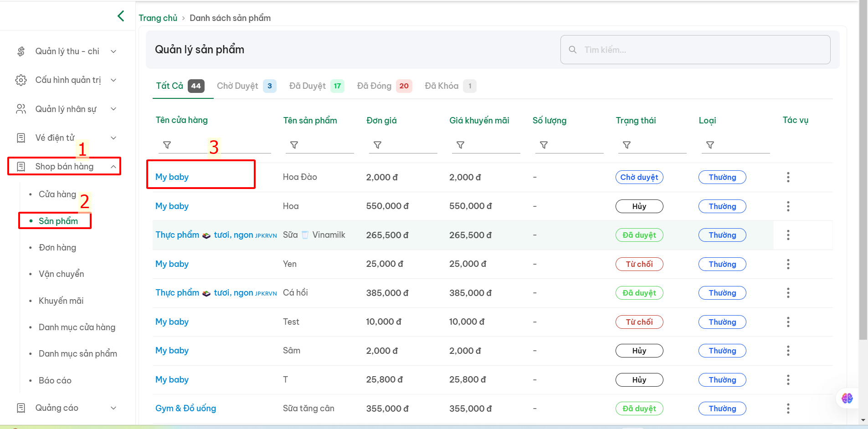The width and height of the screenshot is (868, 429).
Task: Open actions menu for Hoa Đào row
Action: pyautogui.click(x=788, y=177)
